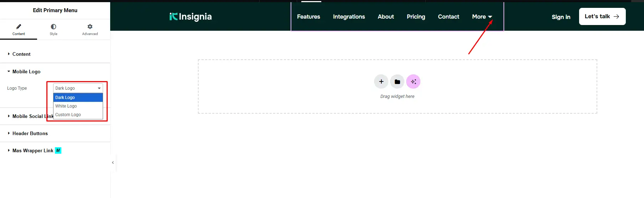This screenshot has width=644, height=198.
Task: Click the Edit Primary Menu panel title
Action: [x=55, y=10]
